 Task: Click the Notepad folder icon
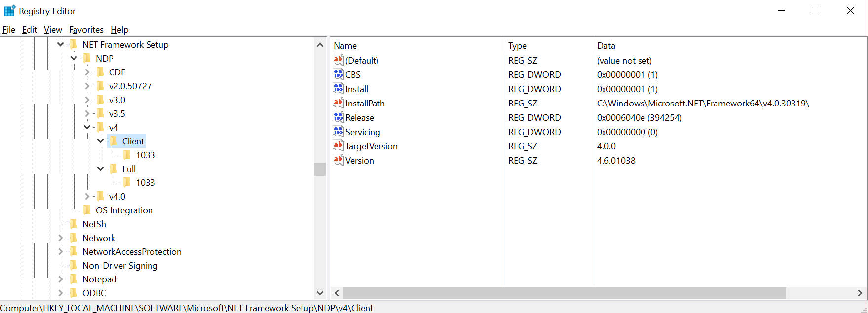(74, 279)
